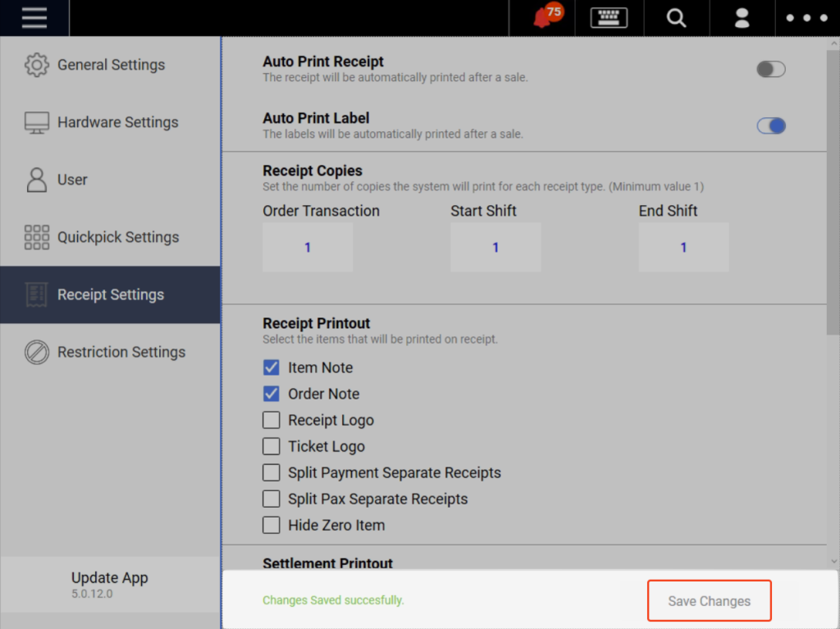The height and width of the screenshot is (629, 840).
Task: Open notifications bell with 75 badge
Action: [545, 18]
